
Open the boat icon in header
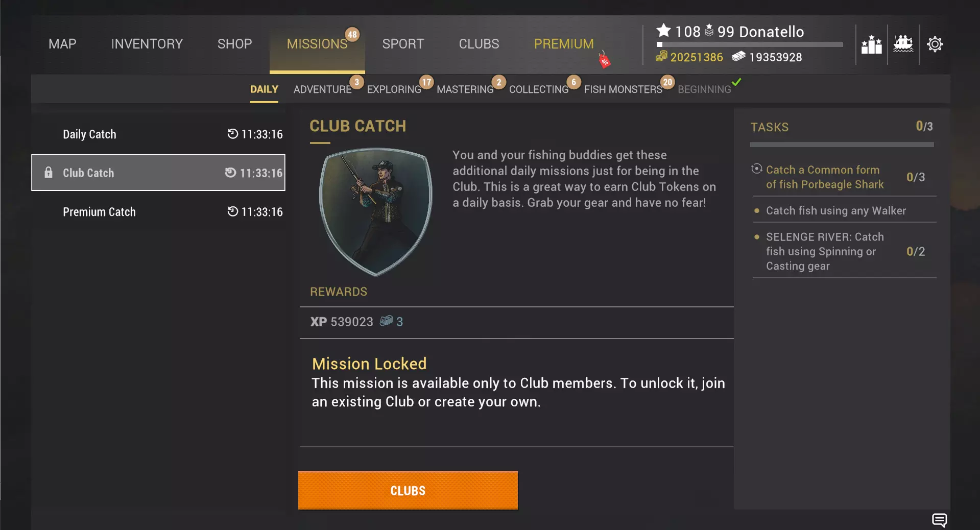click(x=903, y=44)
